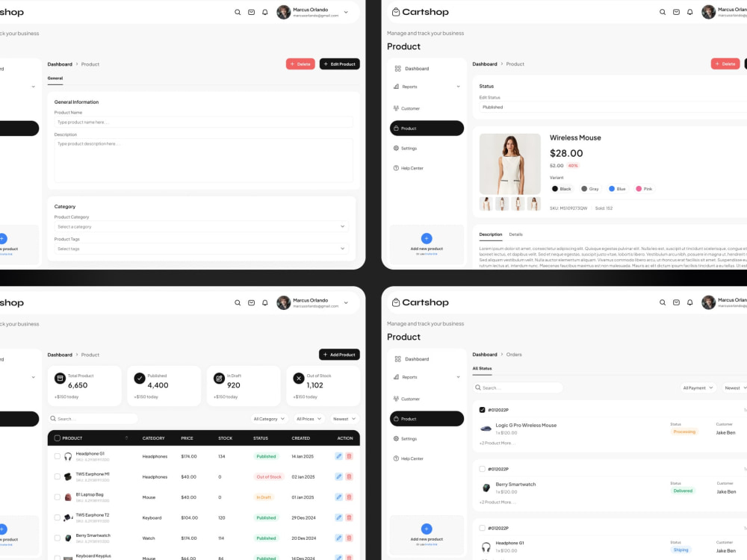This screenshot has height=560, width=747.
Task: Open the All Prices filter dropdown
Action: [309, 419]
